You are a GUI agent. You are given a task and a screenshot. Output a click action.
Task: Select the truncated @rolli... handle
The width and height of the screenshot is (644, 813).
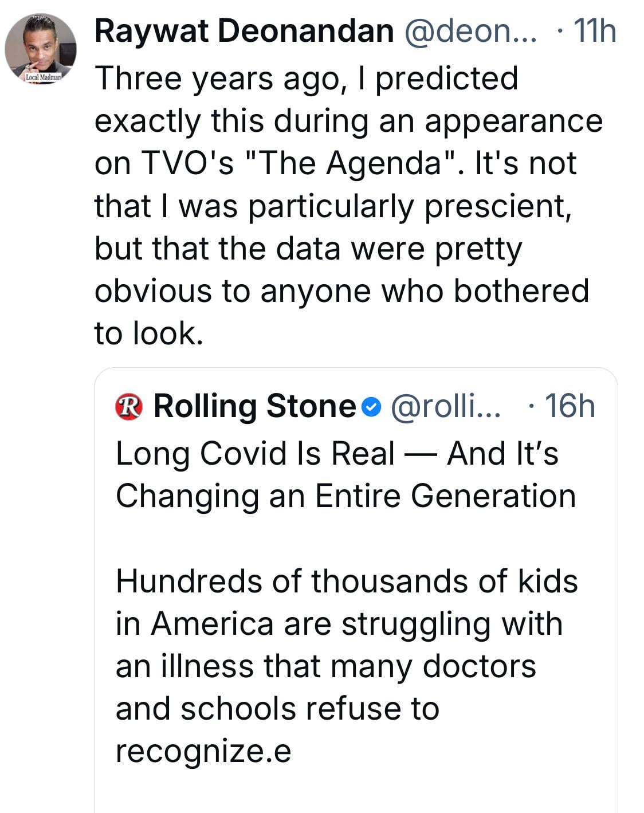tap(445, 407)
